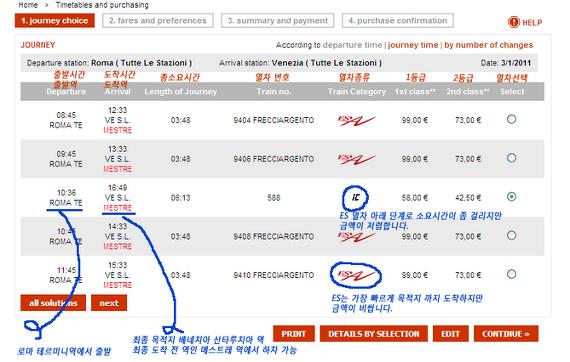Click the Train Category column header
This screenshot has height=362, width=570.
(x=357, y=92)
